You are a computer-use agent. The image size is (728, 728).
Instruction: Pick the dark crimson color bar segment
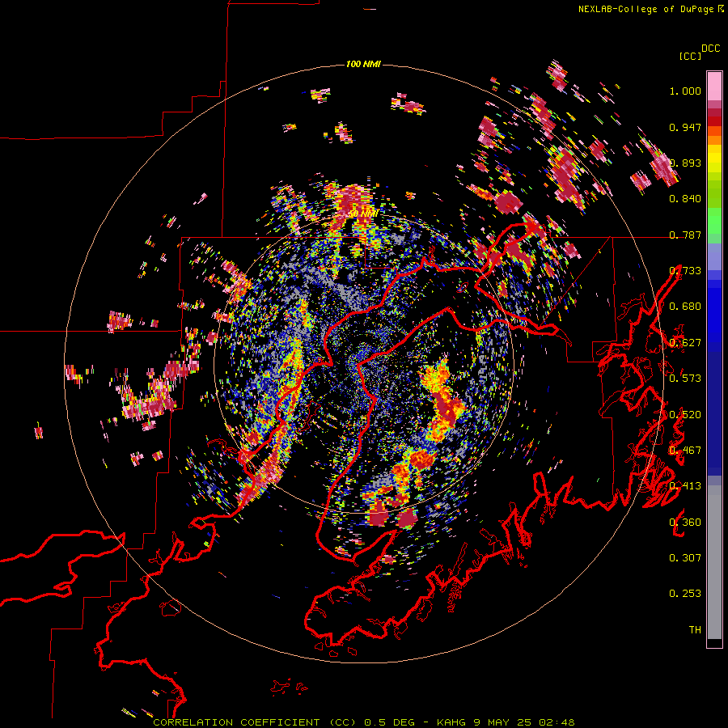(714, 112)
